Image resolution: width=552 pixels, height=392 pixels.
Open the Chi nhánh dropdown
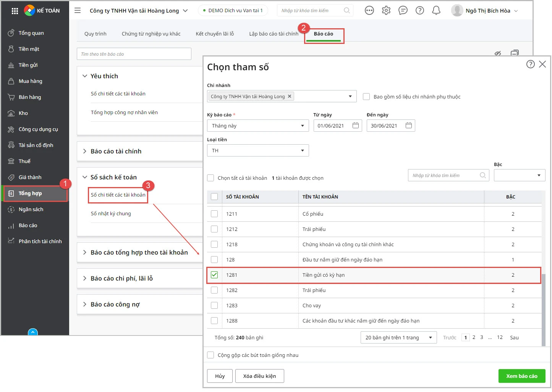[x=350, y=96]
